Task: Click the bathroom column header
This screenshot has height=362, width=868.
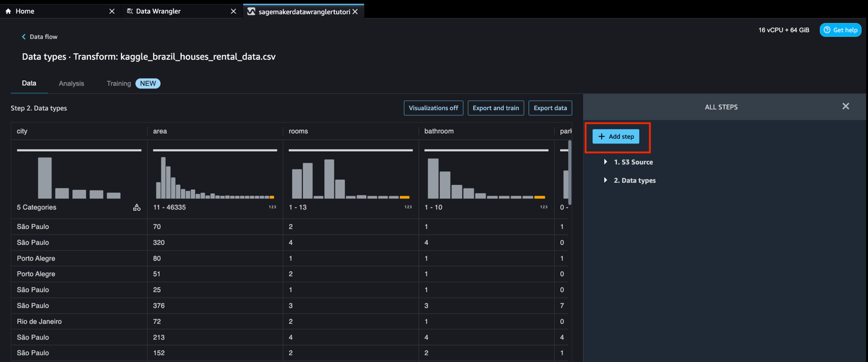Action: [486, 131]
